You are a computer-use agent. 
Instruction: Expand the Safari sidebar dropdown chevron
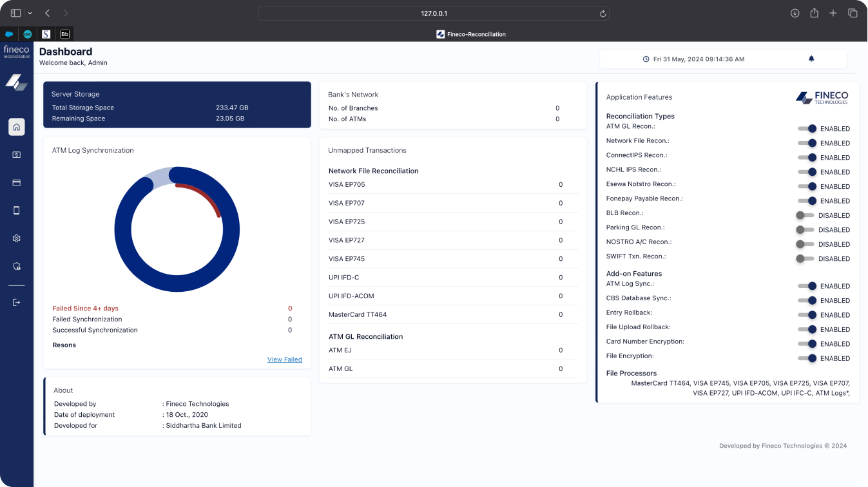pyautogui.click(x=30, y=13)
